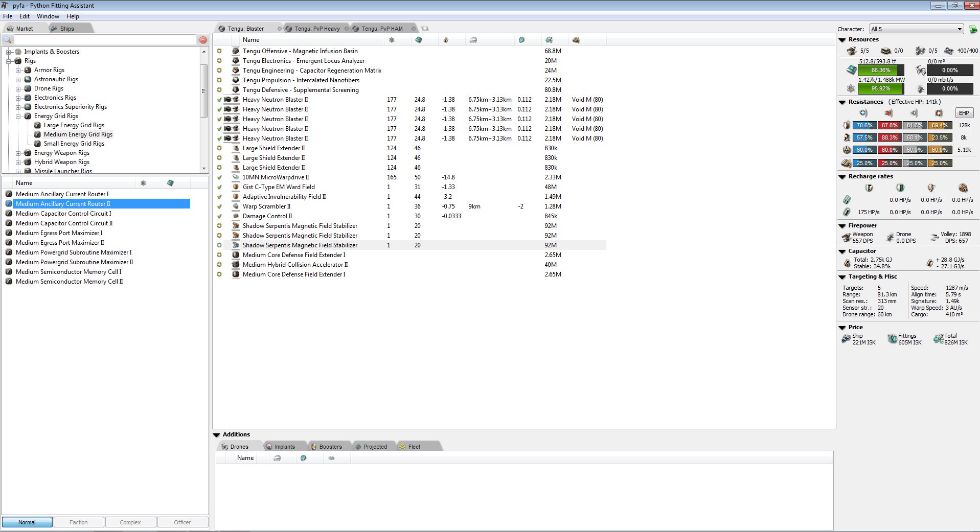Click the shield row icon in Resistances
The width and height of the screenshot is (980, 532).
click(x=847, y=125)
